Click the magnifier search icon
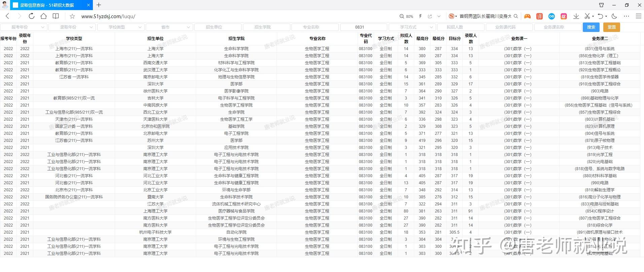The image size is (644, 272). pyautogui.click(x=516, y=16)
